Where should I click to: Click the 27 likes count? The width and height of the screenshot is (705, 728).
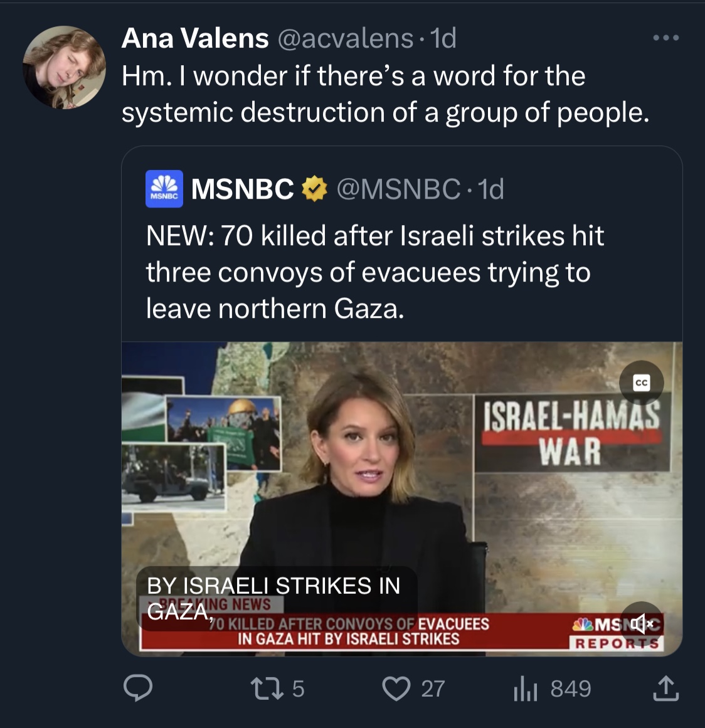pyautogui.click(x=433, y=688)
